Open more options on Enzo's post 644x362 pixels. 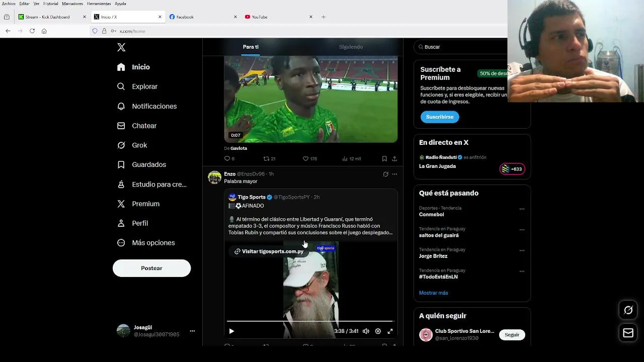(394, 174)
